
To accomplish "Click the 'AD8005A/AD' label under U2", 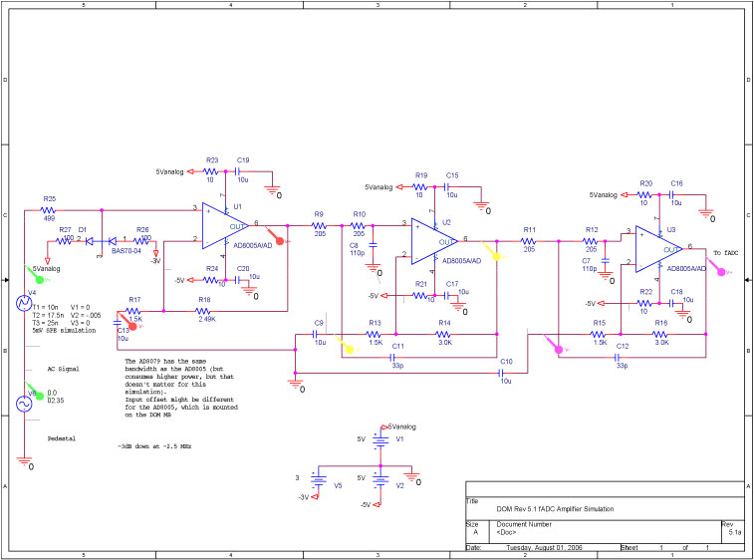I will 461,261.
